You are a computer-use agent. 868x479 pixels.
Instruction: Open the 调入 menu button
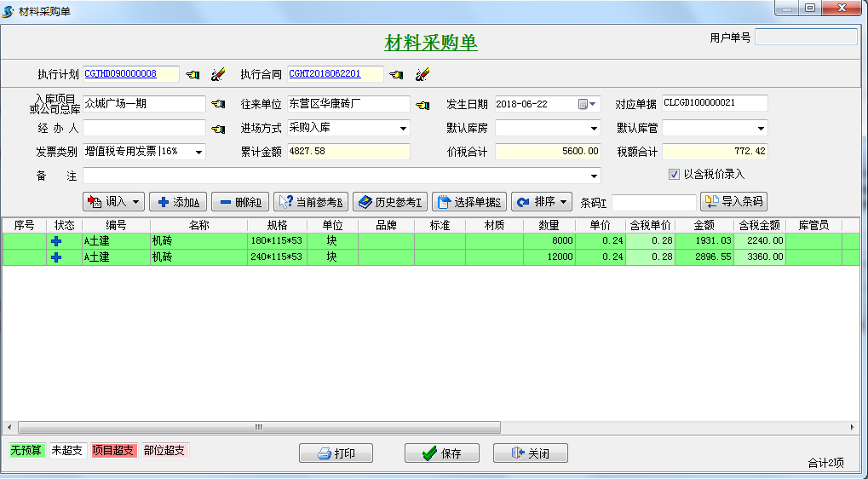point(113,202)
